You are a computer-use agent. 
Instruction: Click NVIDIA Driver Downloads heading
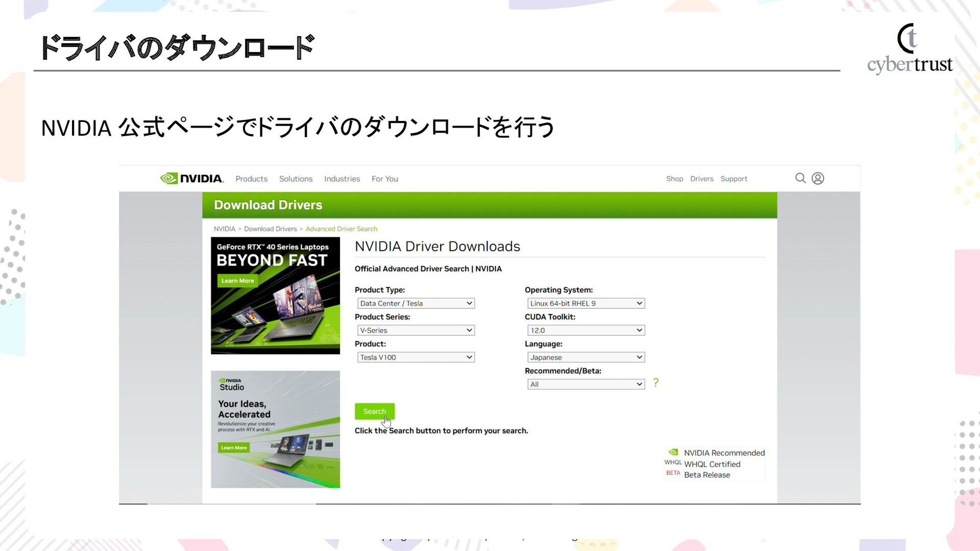click(x=437, y=246)
